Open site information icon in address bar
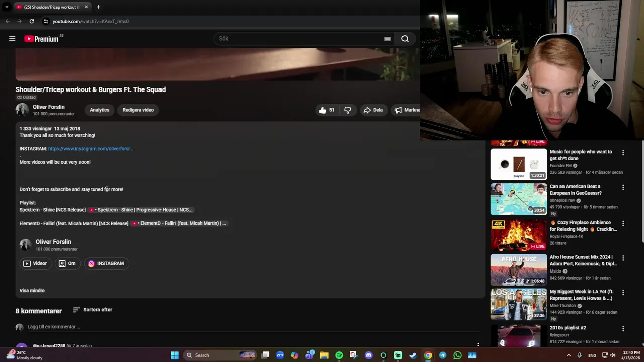The width and height of the screenshot is (644, 362). click(x=46, y=21)
